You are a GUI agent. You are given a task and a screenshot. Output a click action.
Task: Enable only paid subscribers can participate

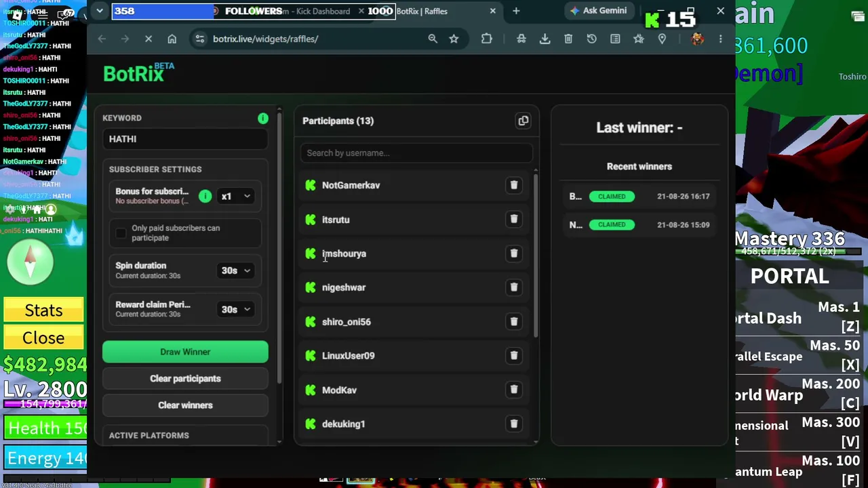[x=121, y=233]
